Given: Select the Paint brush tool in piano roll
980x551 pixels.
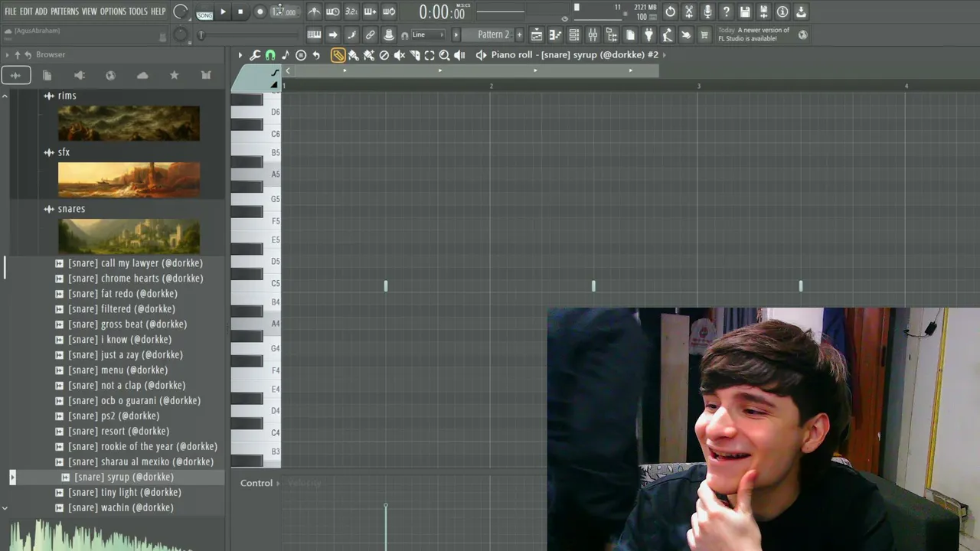Looking at the screenshot, I should click(x=353, y=55).
